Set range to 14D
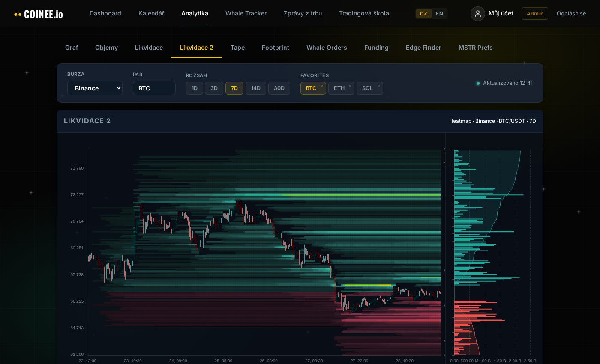The width and height of the screenshot is (600, 364). coord(256,88)
